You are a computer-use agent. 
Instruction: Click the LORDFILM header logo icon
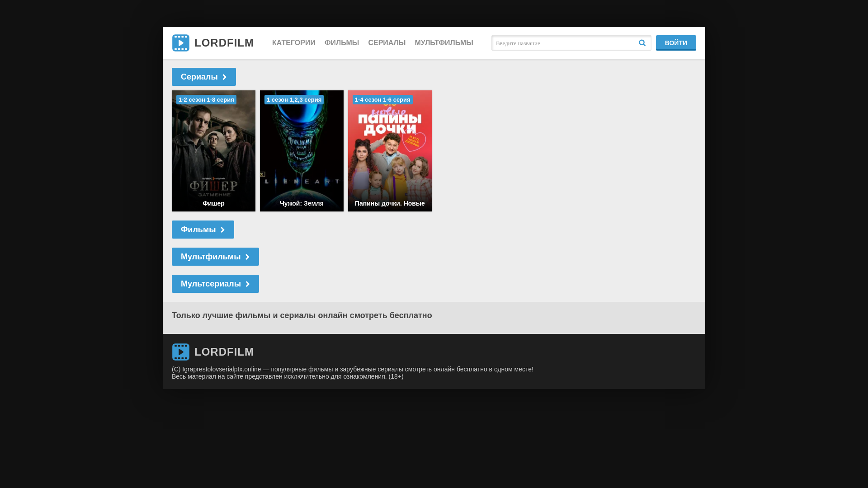click(x=181, y=43)
